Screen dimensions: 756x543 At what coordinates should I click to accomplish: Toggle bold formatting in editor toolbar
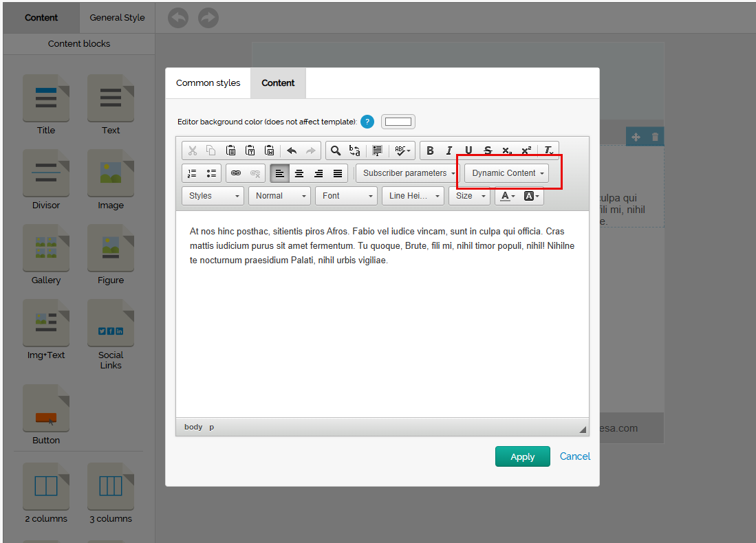point(430,151)
